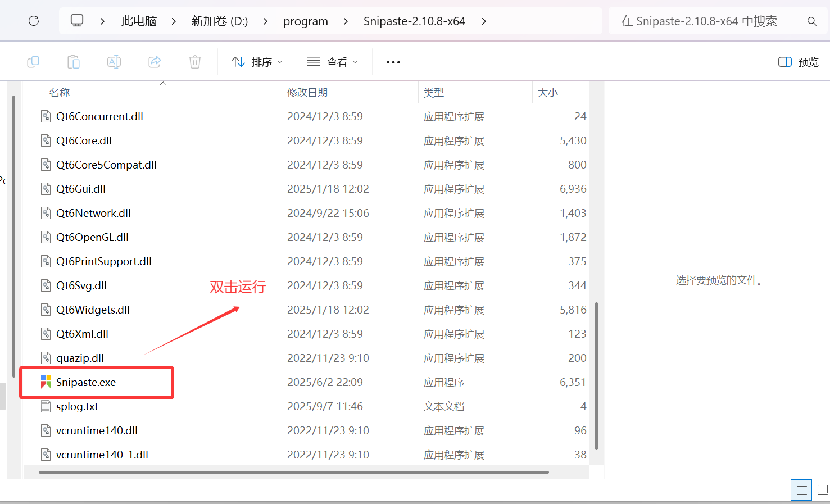
Task: Click the Qt6Svg.dll file icon
Action: point(46,285)
